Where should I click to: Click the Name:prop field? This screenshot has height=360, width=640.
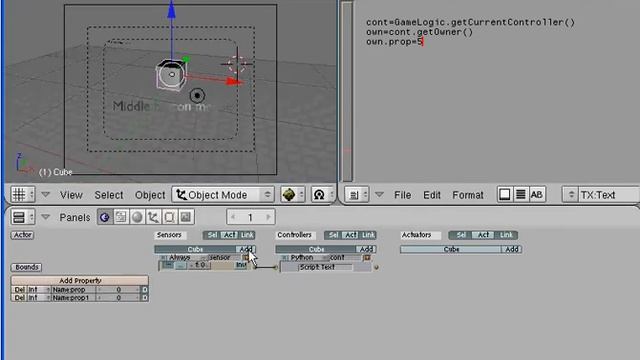point(73,289)
